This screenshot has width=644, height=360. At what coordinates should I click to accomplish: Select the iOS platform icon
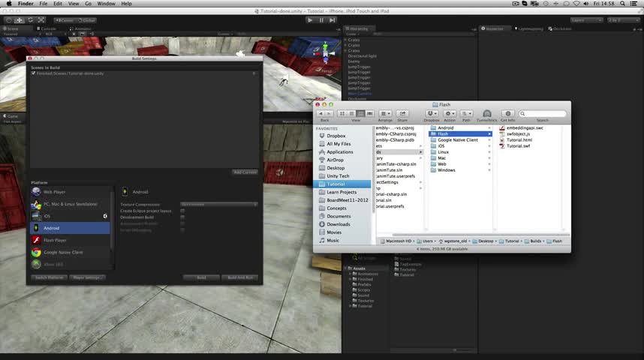point(36,216)
